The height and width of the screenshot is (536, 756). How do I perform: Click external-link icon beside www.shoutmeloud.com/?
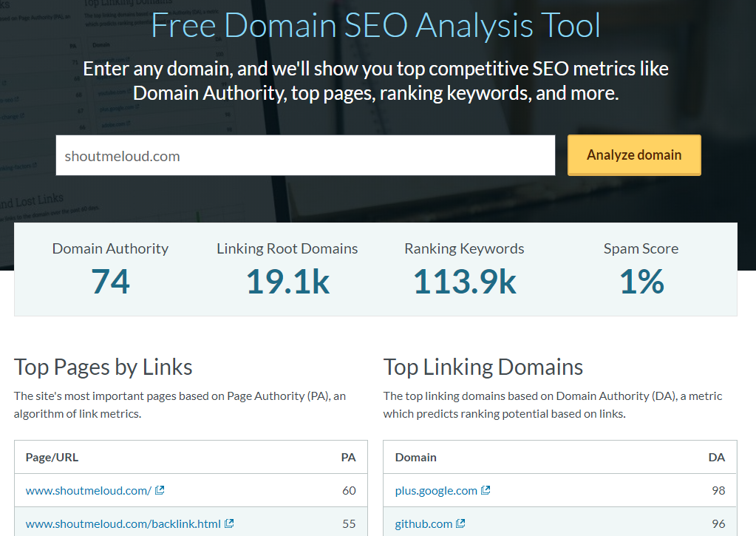(160, 490)
